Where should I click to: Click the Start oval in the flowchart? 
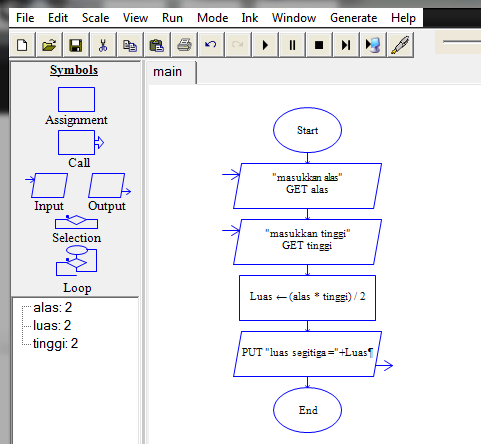coord(307,130)
